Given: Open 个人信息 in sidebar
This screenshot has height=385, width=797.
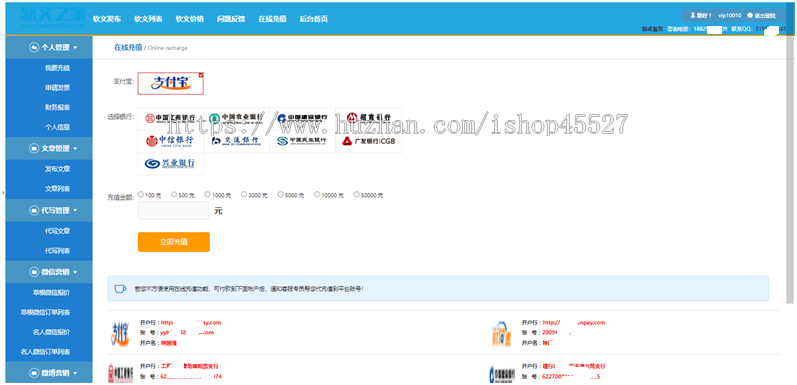Looking at the screenshot, I should 57,127.
